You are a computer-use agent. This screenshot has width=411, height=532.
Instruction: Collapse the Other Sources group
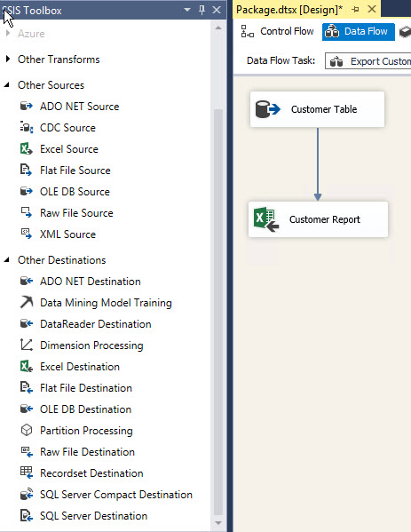pos(7,85)
